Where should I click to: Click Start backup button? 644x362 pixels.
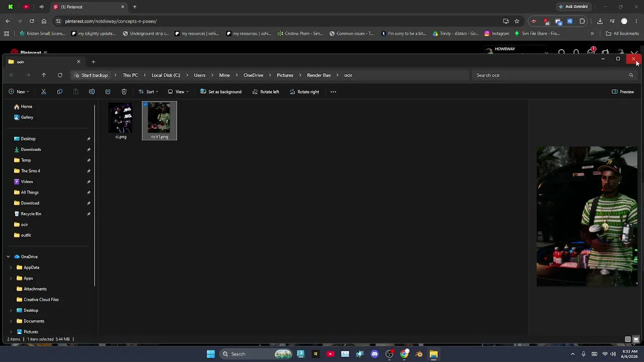(x=91, y=75)
